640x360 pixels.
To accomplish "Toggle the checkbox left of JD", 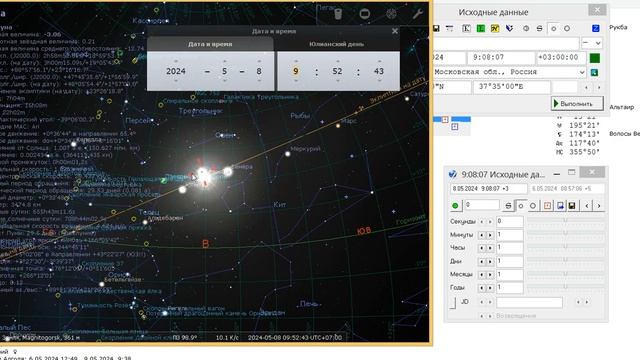I will [453, 303].
